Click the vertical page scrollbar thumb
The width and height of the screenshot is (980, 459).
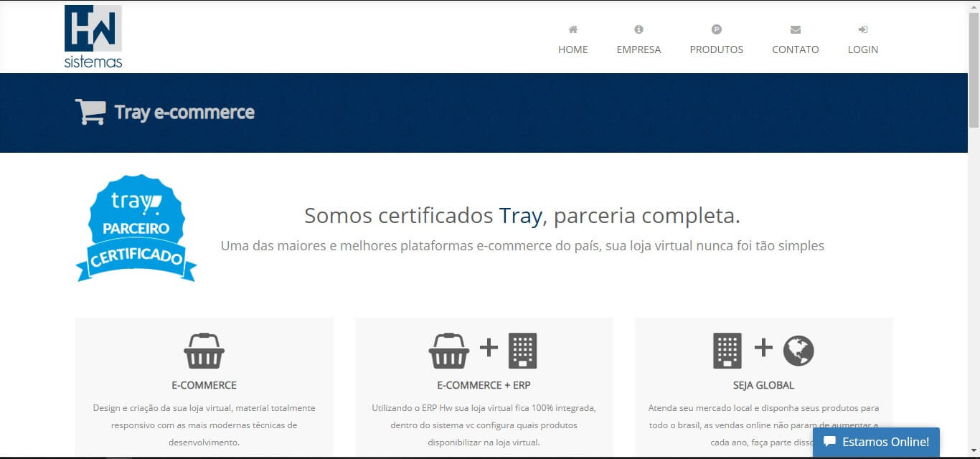coord(974,70)
